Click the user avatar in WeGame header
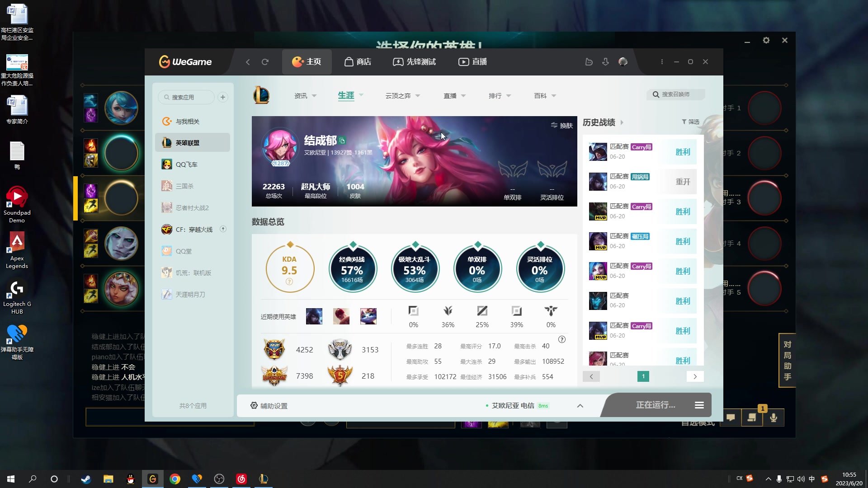The image size is (868, 488). [x=623, y=62]
